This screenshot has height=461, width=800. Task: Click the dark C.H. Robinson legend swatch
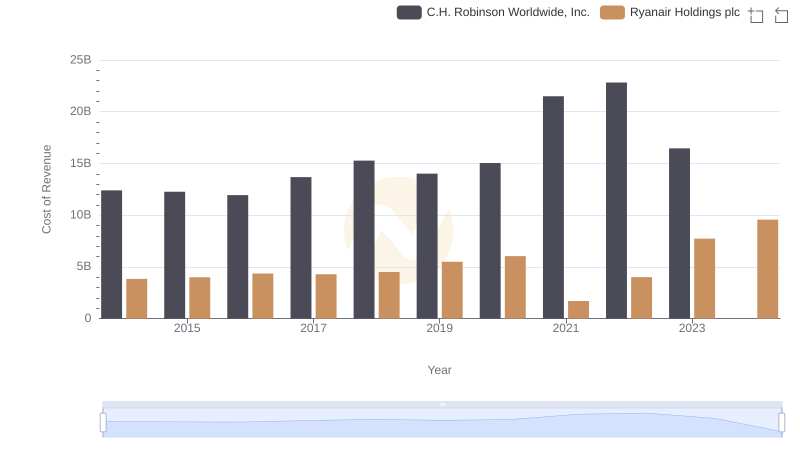[409, 12]
